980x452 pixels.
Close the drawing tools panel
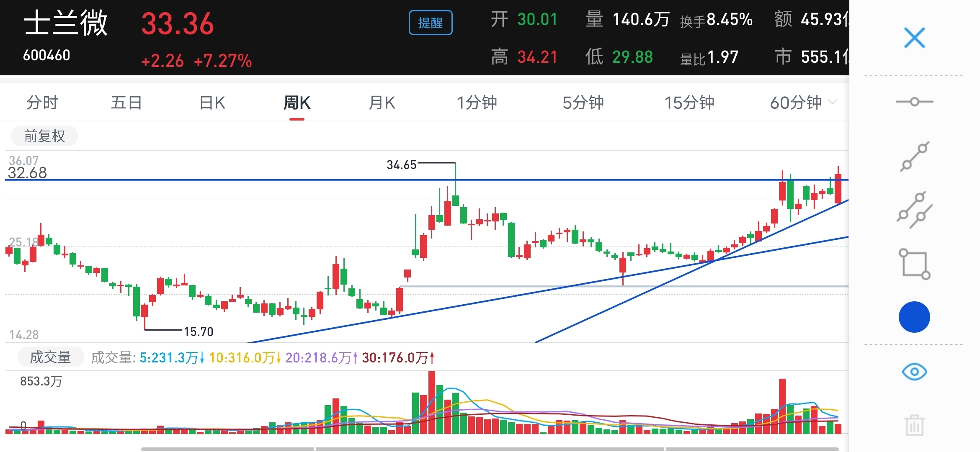pyautogui.click(x=914, y=38)
